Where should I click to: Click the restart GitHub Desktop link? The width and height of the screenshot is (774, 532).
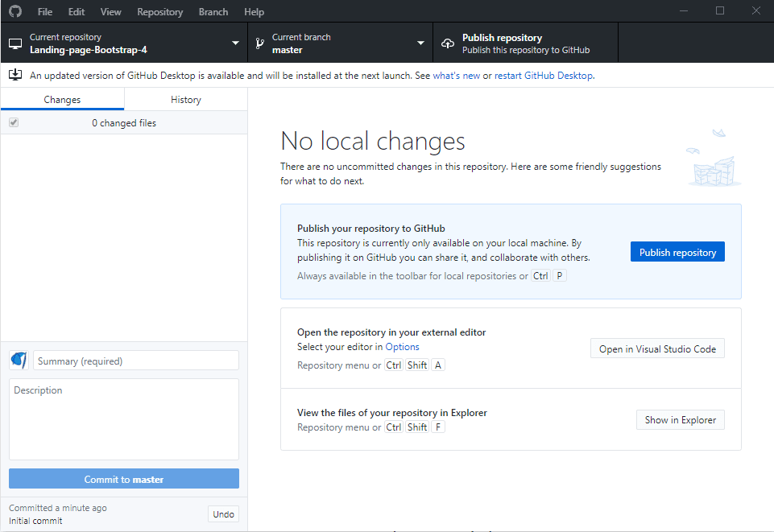[x=544, y=76]
